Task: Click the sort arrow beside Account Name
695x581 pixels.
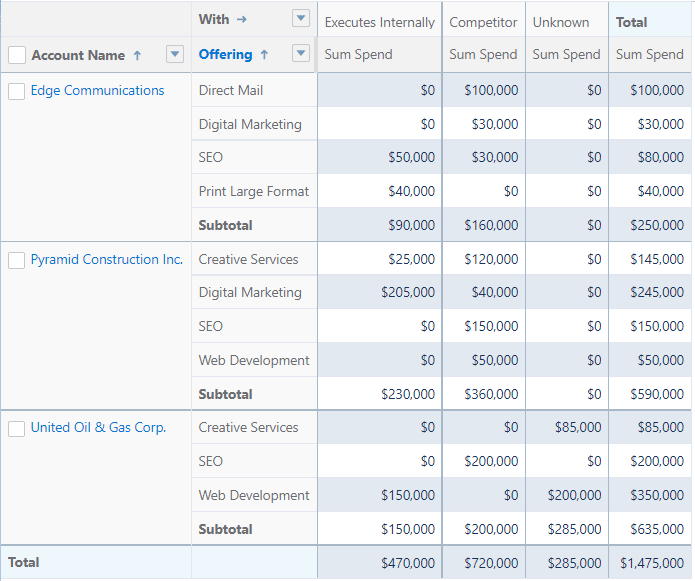Action: click(137, 56)
